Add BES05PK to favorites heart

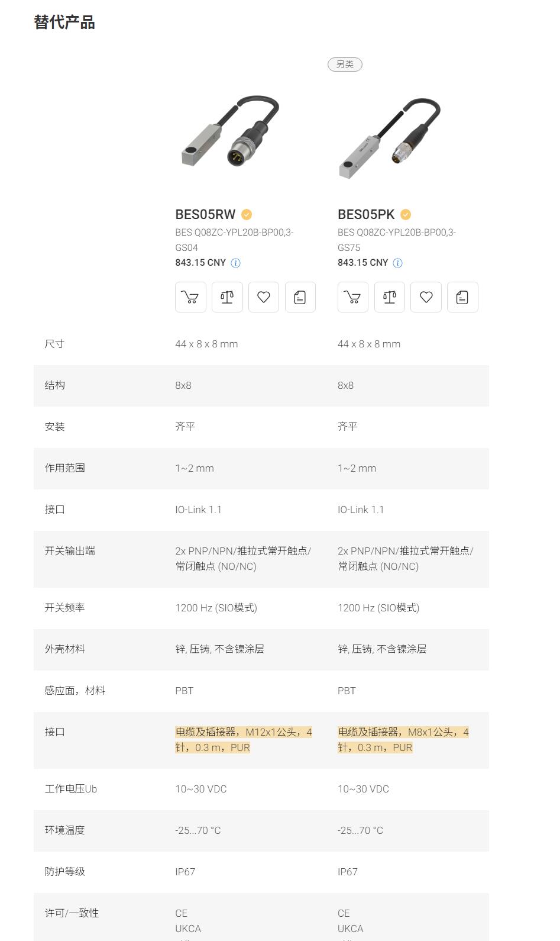coord(426,297)
